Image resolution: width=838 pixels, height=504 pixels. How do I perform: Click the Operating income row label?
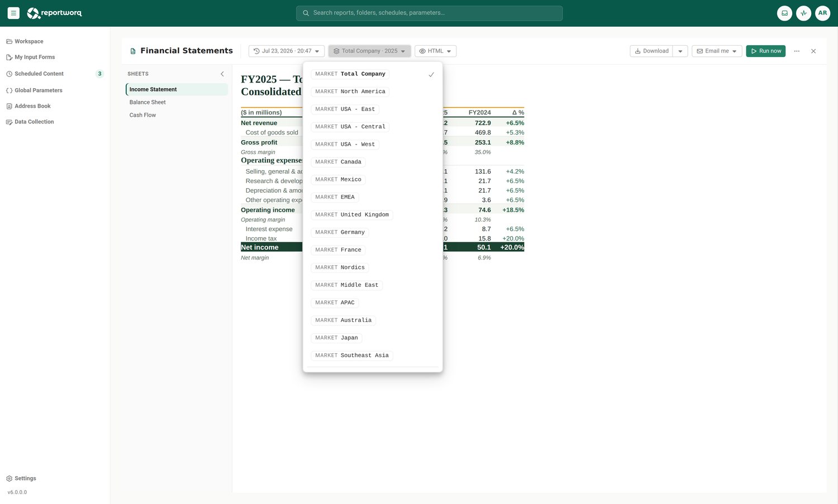[x=268, y=210]
